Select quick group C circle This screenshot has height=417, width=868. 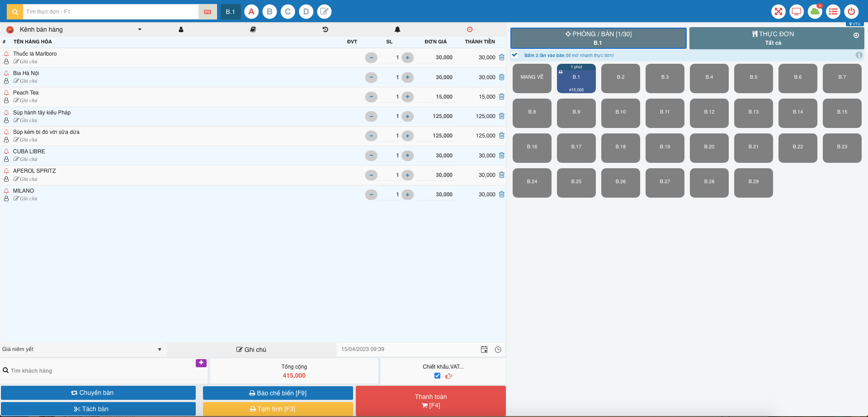[288, 12]
